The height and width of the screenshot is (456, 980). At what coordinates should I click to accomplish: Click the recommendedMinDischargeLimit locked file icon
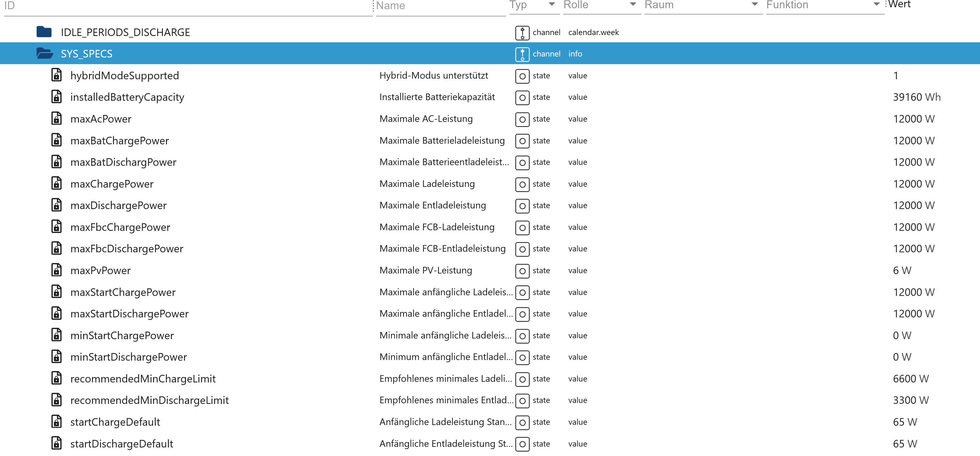(x=57, y=400)
